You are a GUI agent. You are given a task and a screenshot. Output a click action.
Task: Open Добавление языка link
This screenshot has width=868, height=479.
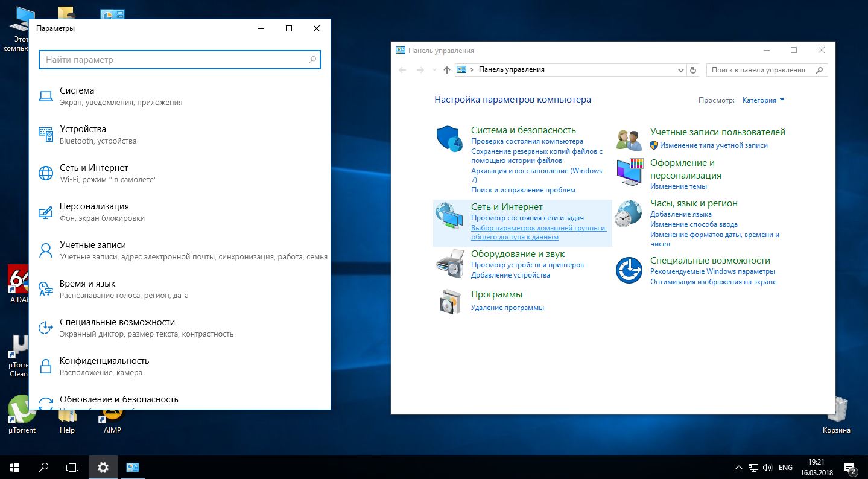pyautogui.click(x=681, y=214)
